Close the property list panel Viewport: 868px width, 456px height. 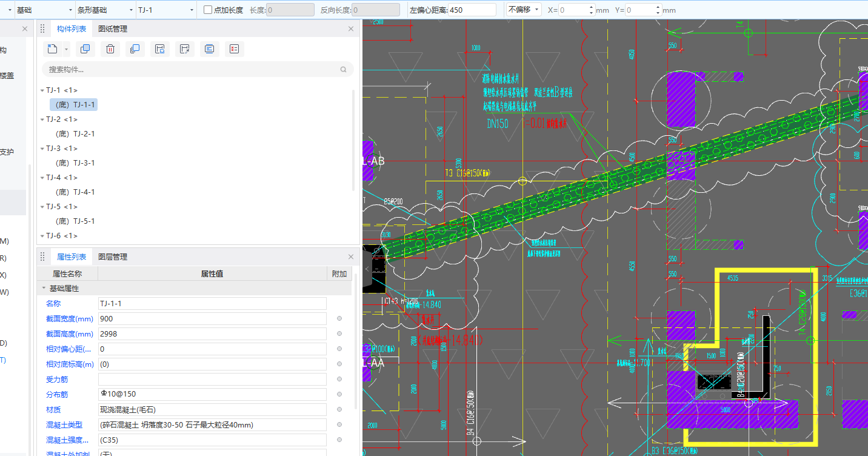pyautogui.click(x=351, y=256)
